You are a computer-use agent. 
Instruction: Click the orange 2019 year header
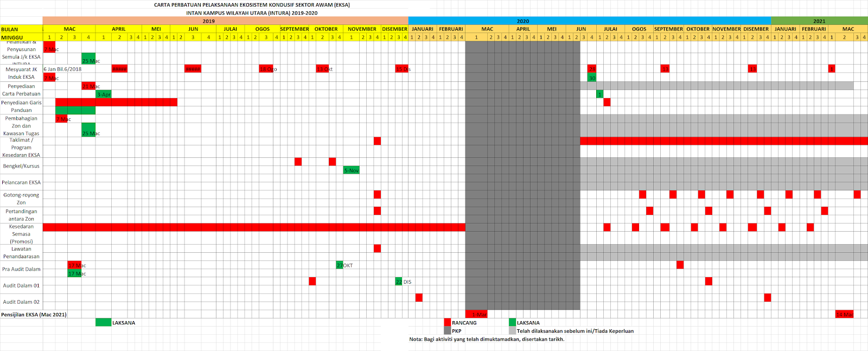pyautogui.click(x=226, y=21)
